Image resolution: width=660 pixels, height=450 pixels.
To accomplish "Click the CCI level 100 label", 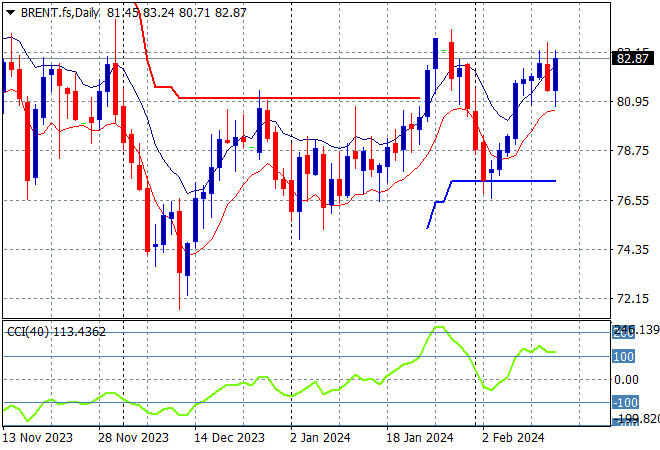I will point(623,357).
